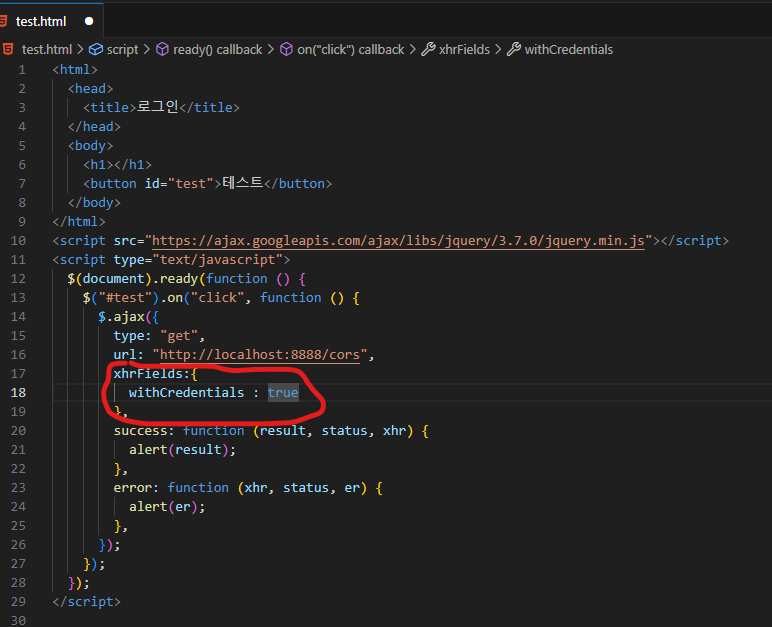Viewport: 772px width, 627px height.
Task: Expand chevron after xhrFields breadcrumb
Action: pyautogui.click(x=498, y=49)
